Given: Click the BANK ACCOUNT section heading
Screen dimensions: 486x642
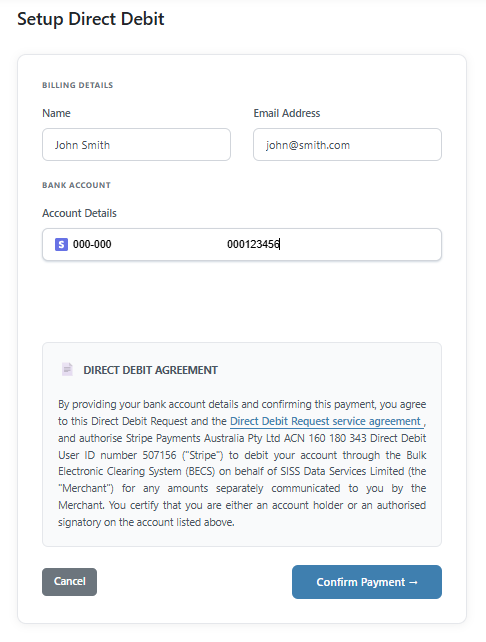Looking at the screenshot, I should pyautogui.click(x=76, y=185).
